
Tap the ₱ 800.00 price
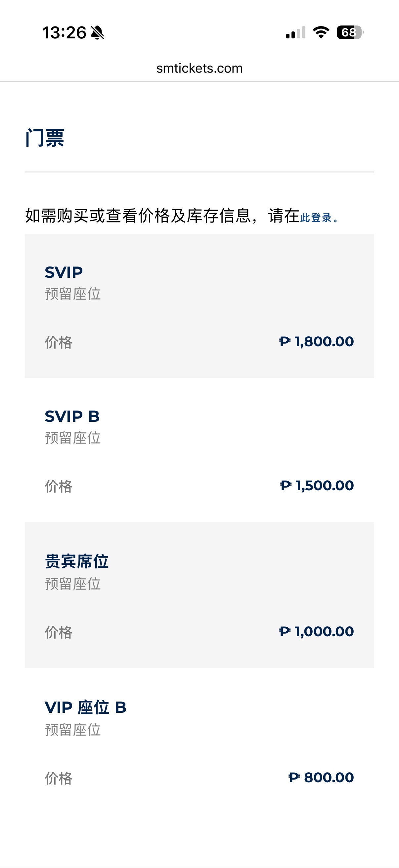click(x=321, y=777)
